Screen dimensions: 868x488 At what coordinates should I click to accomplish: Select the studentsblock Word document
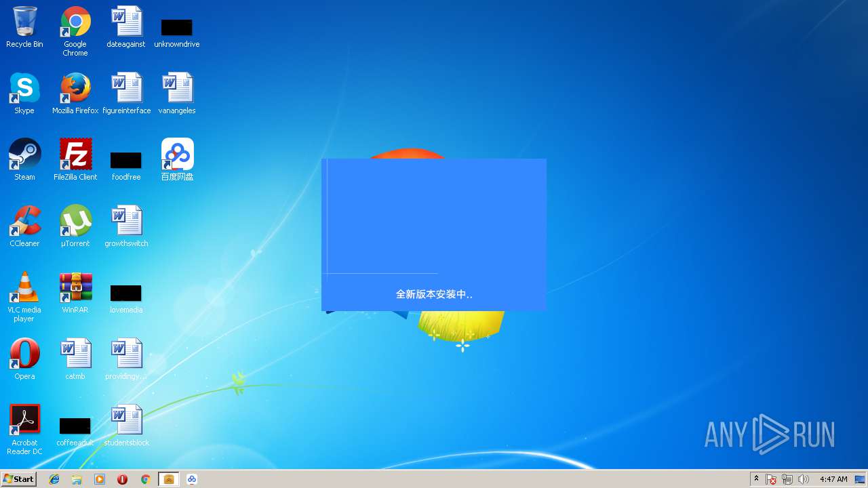tap(126, 426)
